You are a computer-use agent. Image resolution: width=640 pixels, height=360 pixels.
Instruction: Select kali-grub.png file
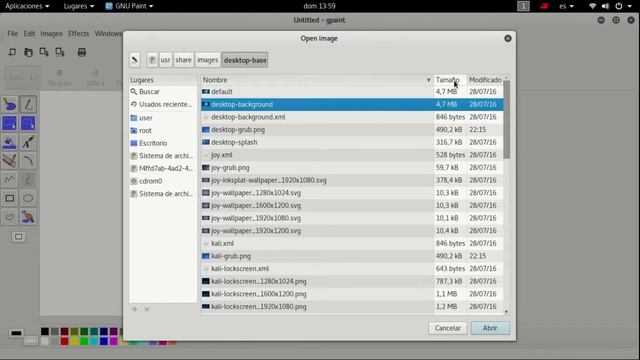point(352,256)
